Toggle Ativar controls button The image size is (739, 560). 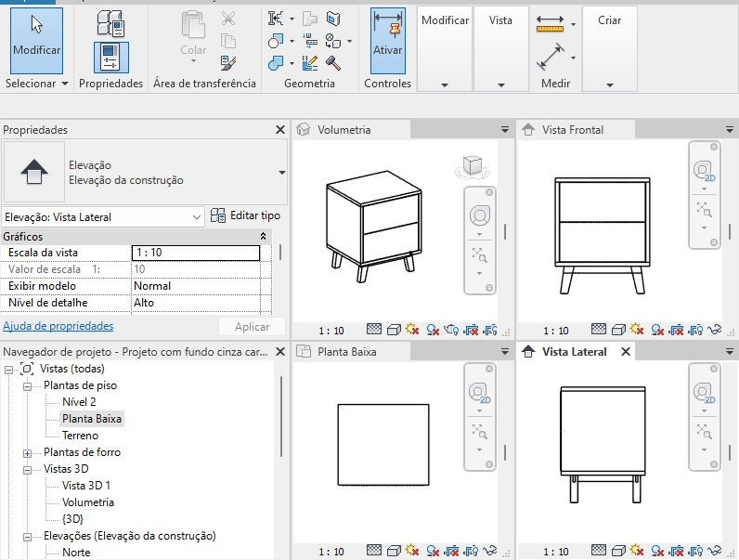387,41
